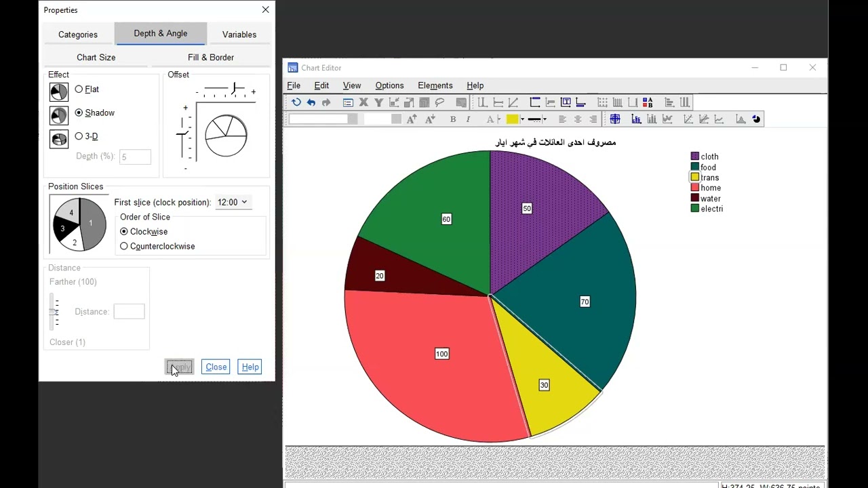Choose Counterclockwise slice order
Image resolution: width=868 pixels, height=488 pixels.
pyautogui.click(x=123, y=246)
